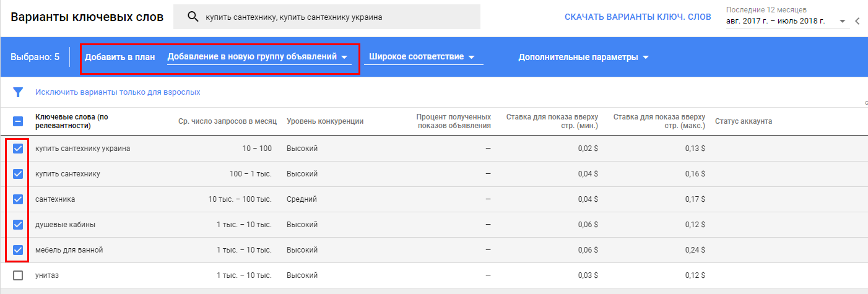Uncheck 'купить сантехнику украина' row checkbox

(19, 149)
